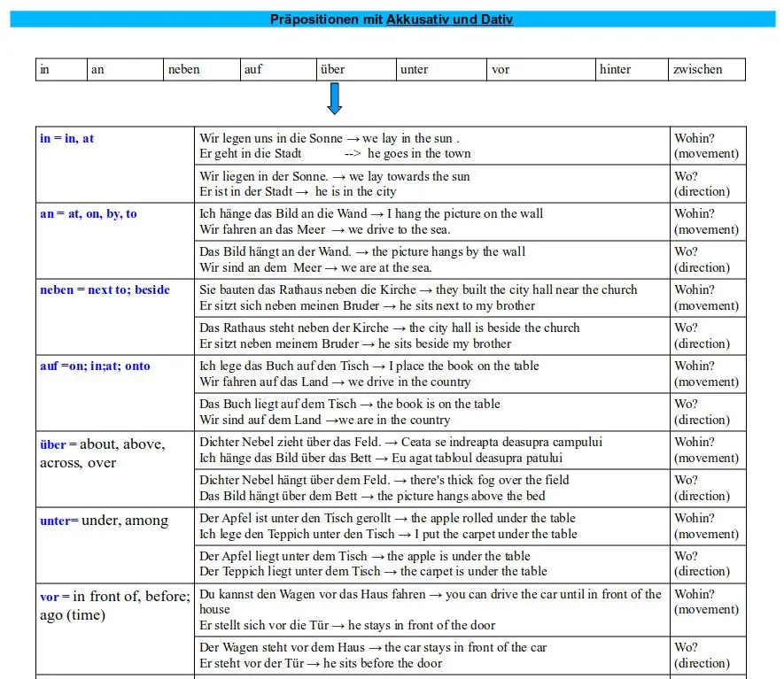
Task: Click the 'neben' cell in the top row
Action: pos(201,69)
